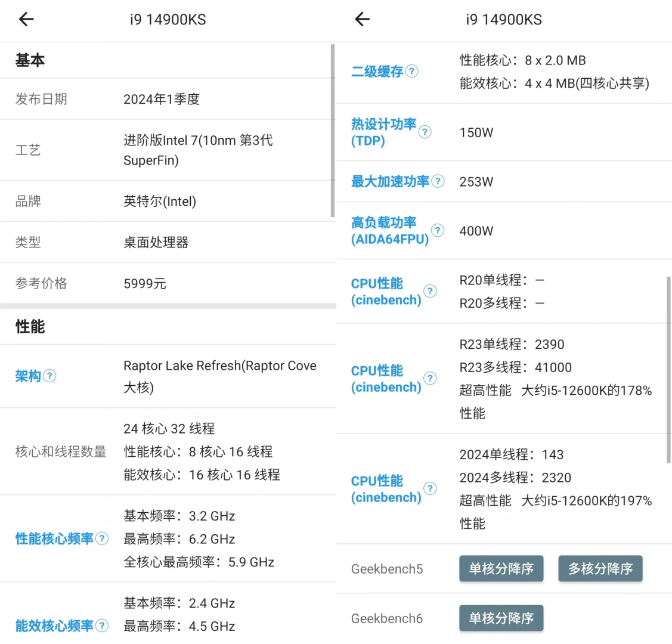Open help for the R23 CPU性能 section
The height and width of the screenshot is (644, 672).
pos(430,378)
